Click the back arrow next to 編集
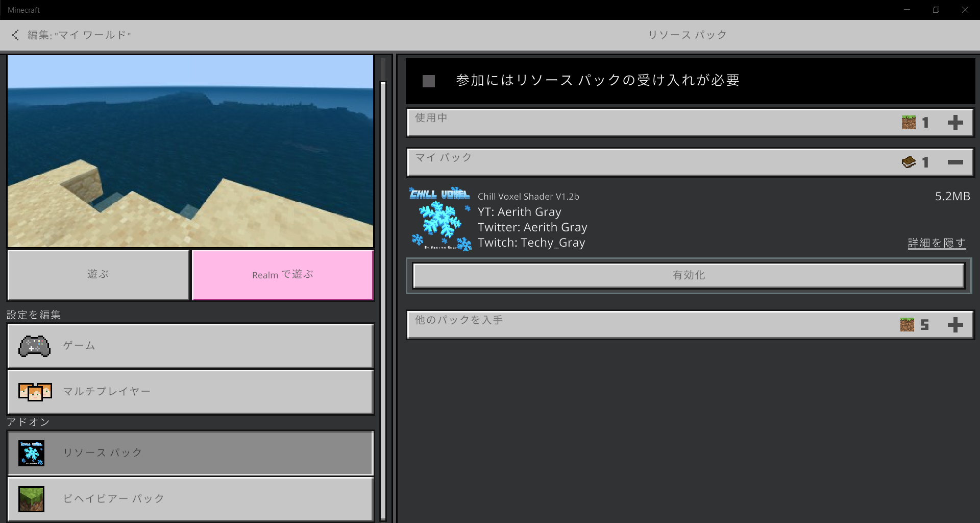The height and width of the screenshot is (523, 980). [x=15, y=35]
